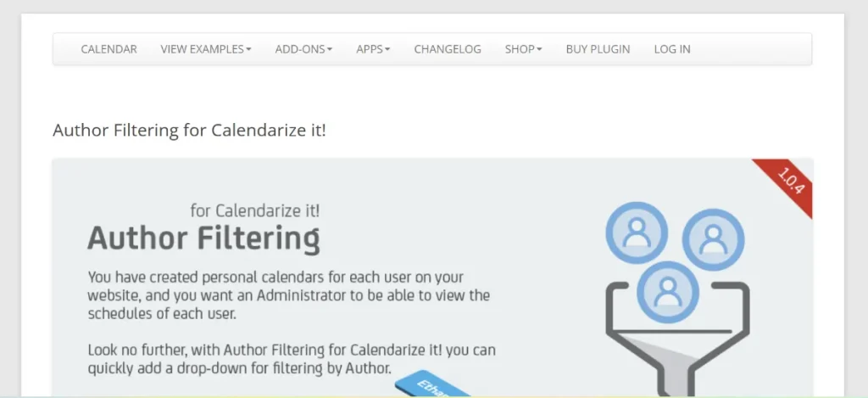Screen dimensions: 868x398
Task: Click the blue Ethan tag in banner
Action: [x=433, y=384]
